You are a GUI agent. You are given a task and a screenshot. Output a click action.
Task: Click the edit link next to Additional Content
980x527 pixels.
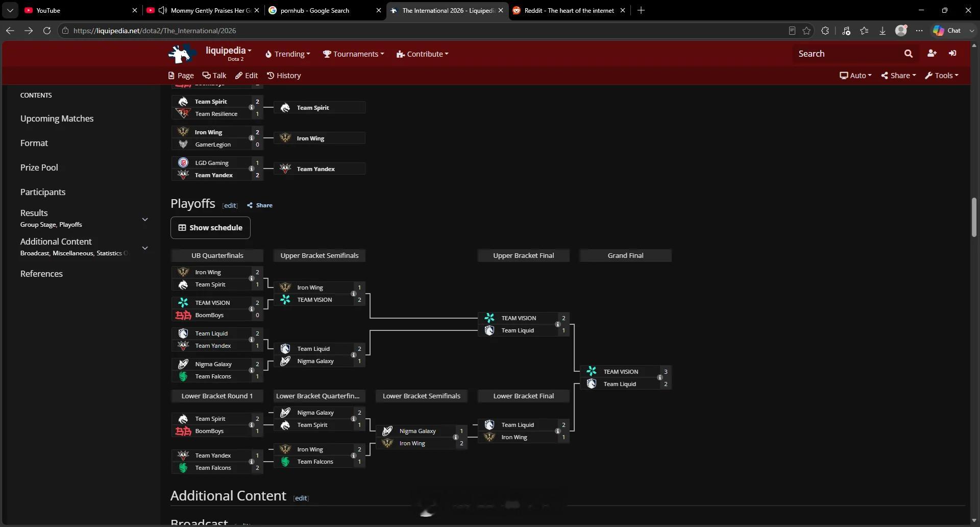(x=301, y=498)
